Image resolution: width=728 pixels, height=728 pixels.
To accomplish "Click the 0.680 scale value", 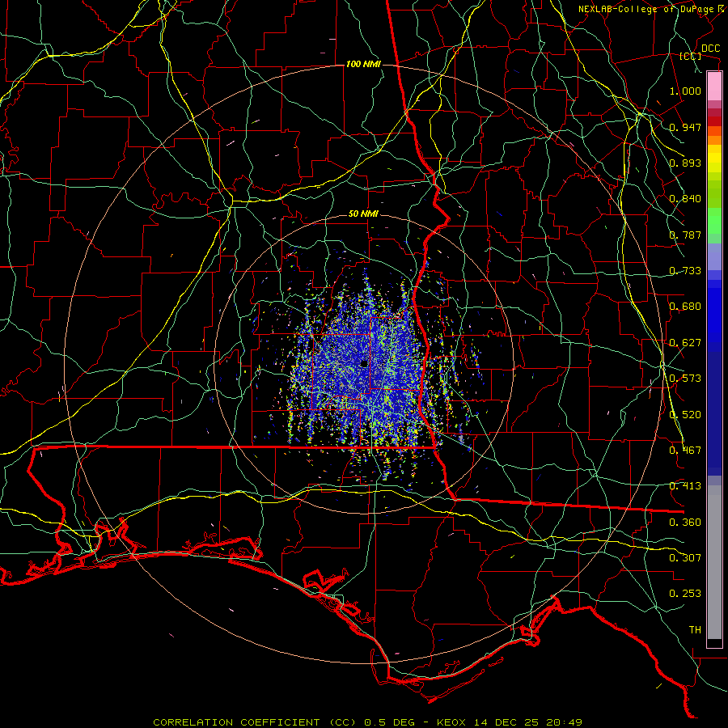I will pos(685,307).
